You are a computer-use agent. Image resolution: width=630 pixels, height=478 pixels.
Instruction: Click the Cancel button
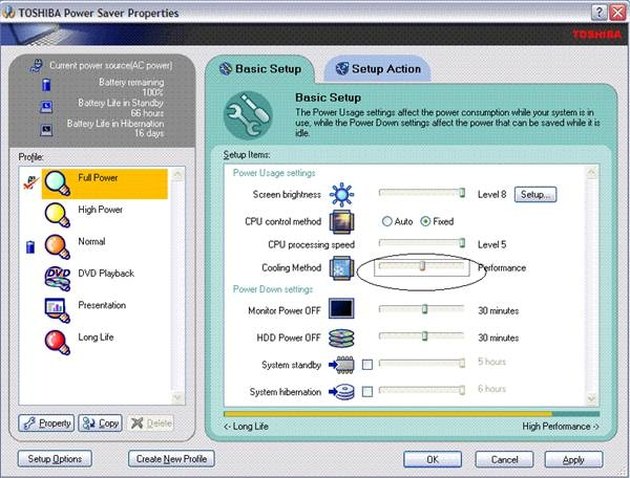coord(504,460)
